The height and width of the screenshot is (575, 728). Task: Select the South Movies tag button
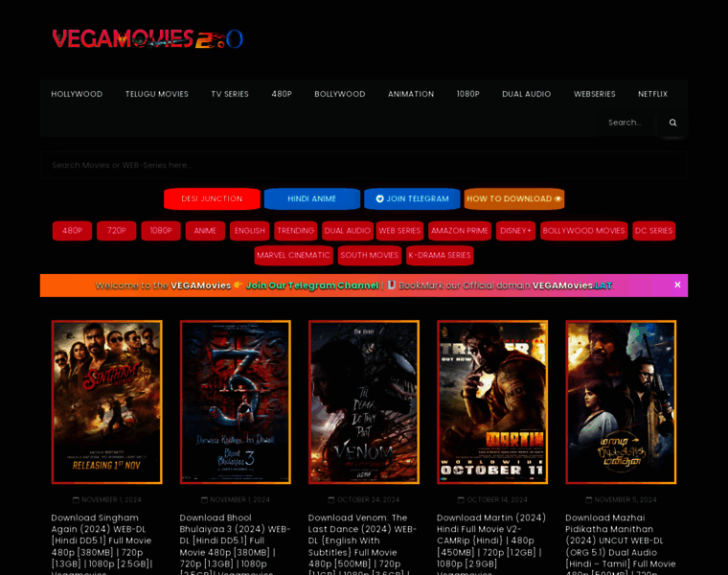pyautogui.click(x=370, y=256)
